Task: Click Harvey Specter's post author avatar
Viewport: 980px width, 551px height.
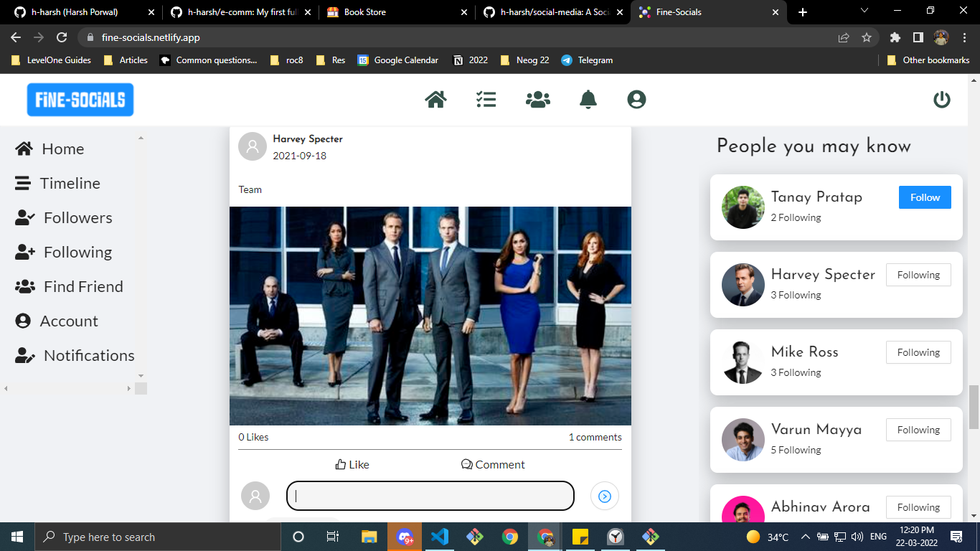Action: tap(253, 146)
